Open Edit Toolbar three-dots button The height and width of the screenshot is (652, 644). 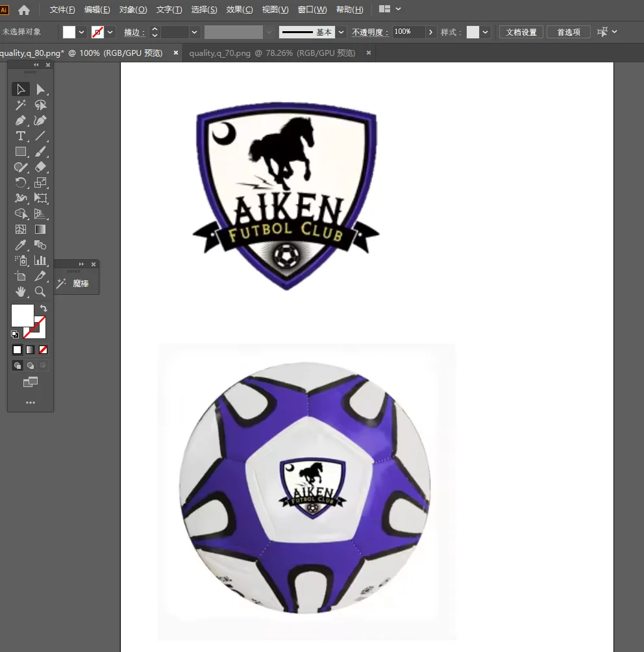tap(31, 403)
